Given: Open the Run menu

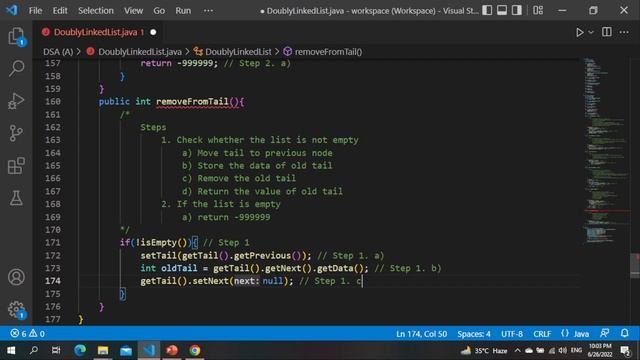Looking at the screenshot, I should coord(183,11).
